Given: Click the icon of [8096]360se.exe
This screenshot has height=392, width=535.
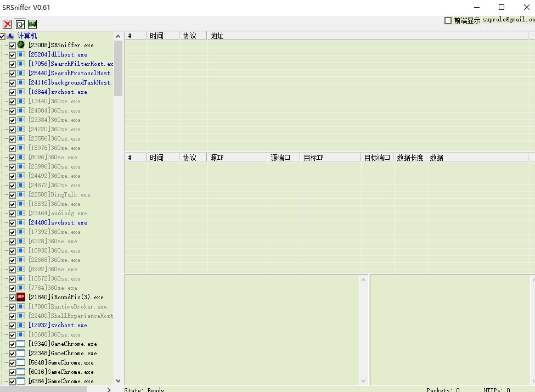Looking at the screenshot, I should pos(21,157).
